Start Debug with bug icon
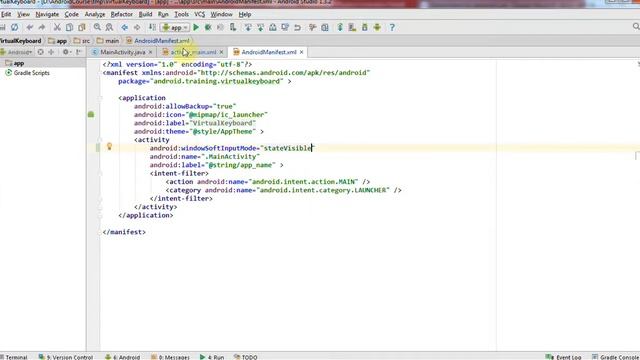Screen dimensions: 640x360 208,27
